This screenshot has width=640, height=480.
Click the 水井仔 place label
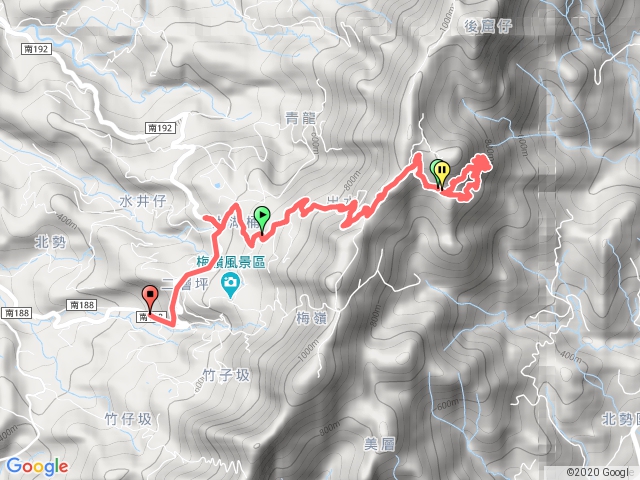143,201
